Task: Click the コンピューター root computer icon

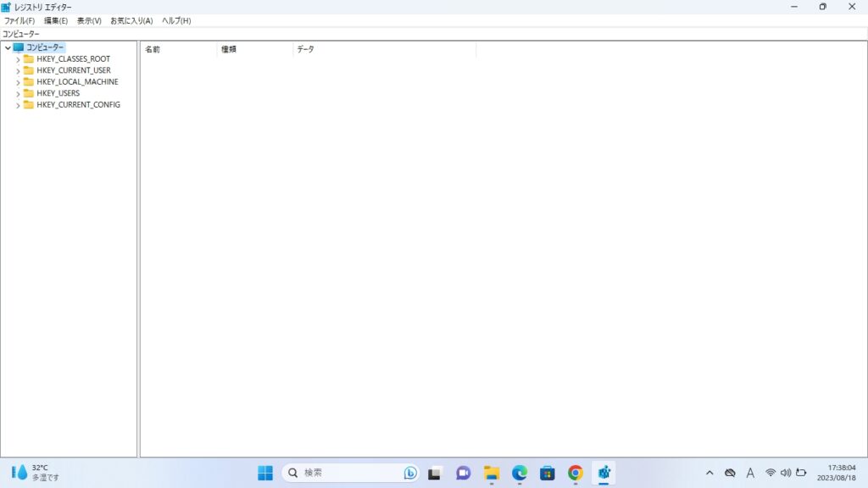Action: (19, 47)
